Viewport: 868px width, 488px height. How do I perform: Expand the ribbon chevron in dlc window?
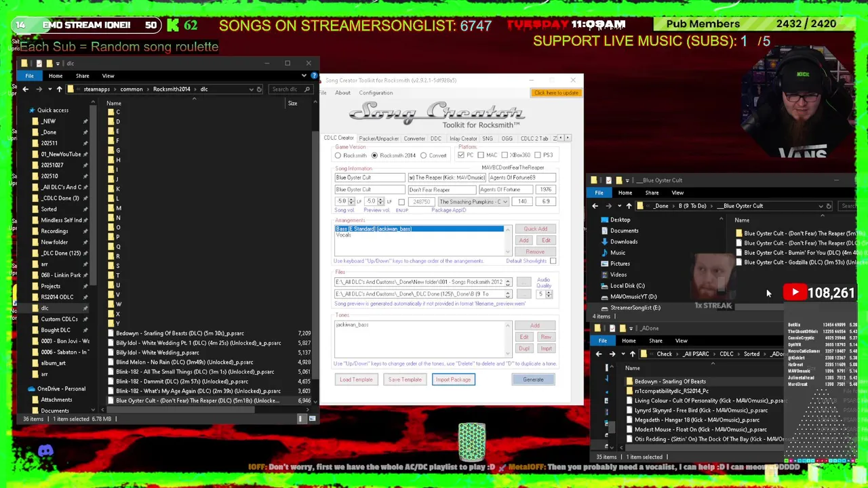point(304,76)
